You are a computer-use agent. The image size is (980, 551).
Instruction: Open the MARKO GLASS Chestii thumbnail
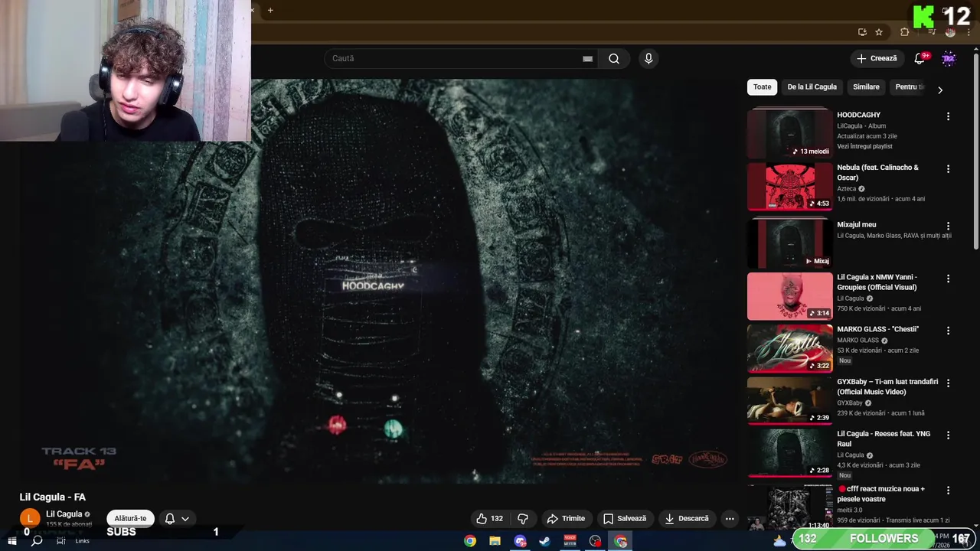point(789,348)
